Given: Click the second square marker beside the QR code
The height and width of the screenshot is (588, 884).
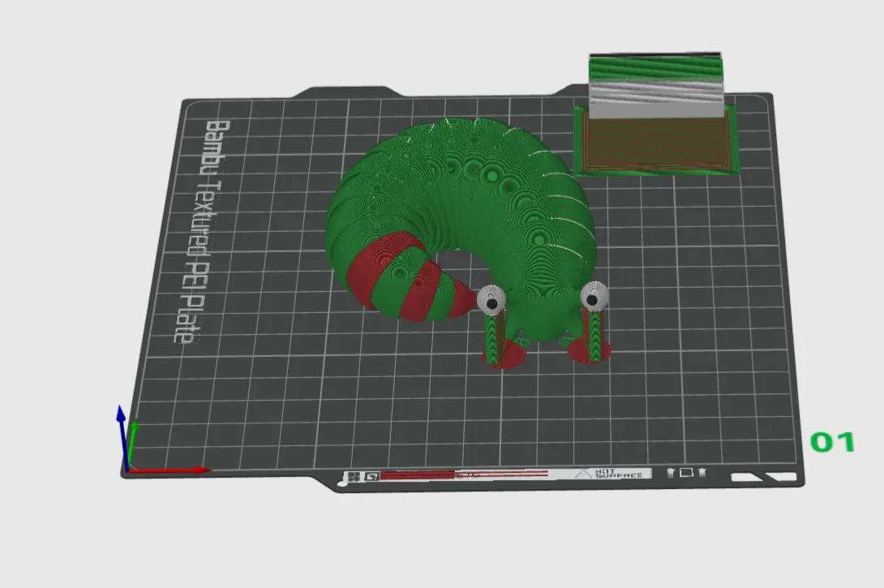Looking at the screenshot, I should tap(371, 475).
